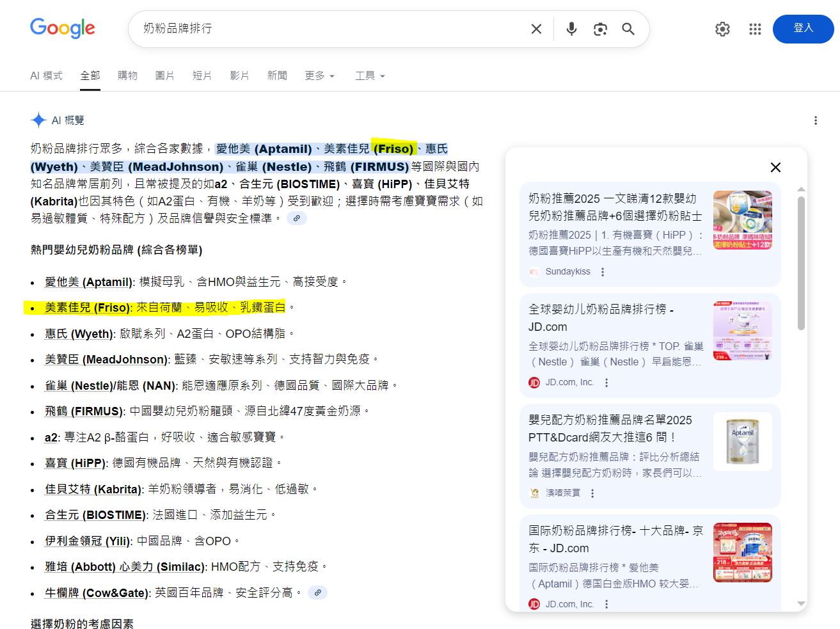
Task: Open the settings gear menu
Action: click(x=722, y=29)
